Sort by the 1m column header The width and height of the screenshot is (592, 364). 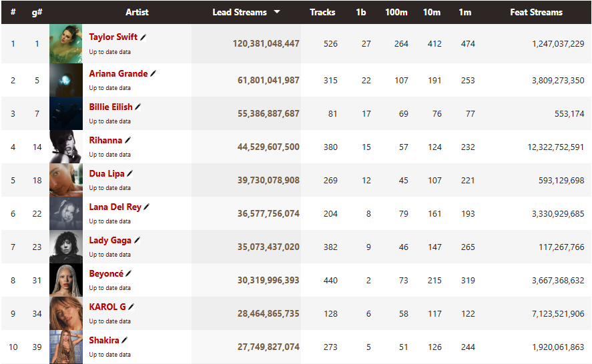(x=465, y=12)
